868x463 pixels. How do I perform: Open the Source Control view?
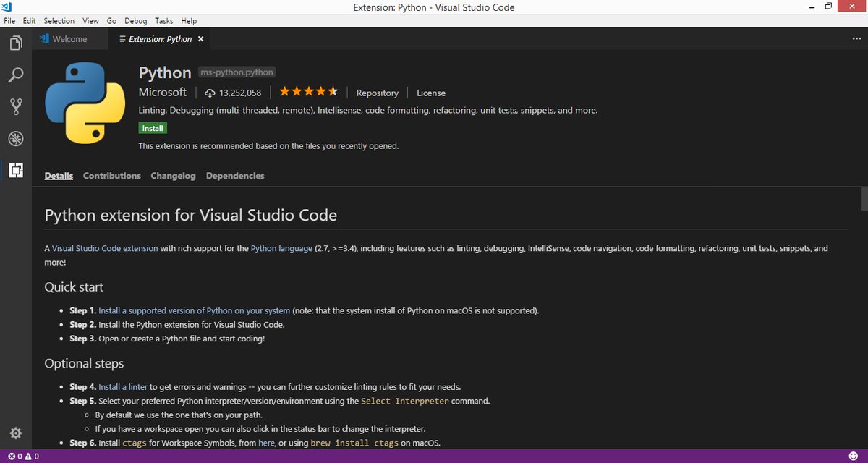[x=16, y=107]
